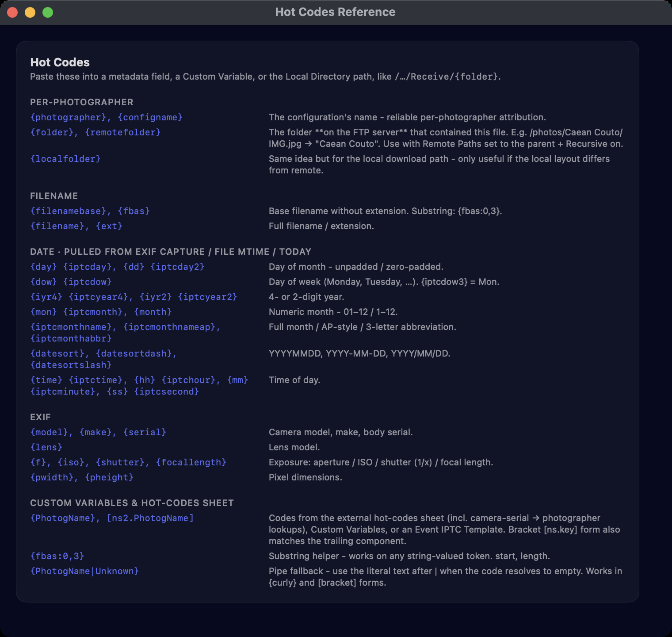Click the 'Time of day.' description
This screenshot has height=637, width=672.
pos(294,380)
